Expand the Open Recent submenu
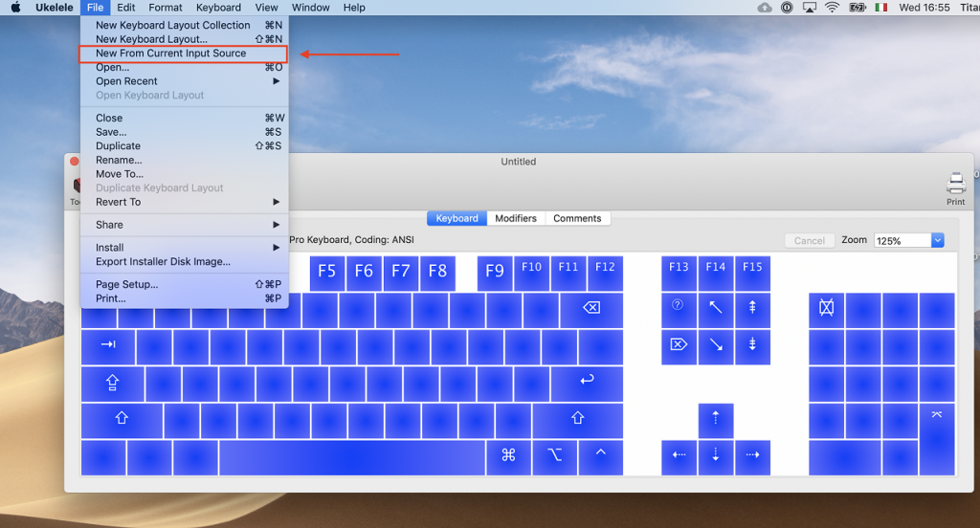Image resolution: width=980 pixels, height=528 pixels. click(x=185, y=81)
